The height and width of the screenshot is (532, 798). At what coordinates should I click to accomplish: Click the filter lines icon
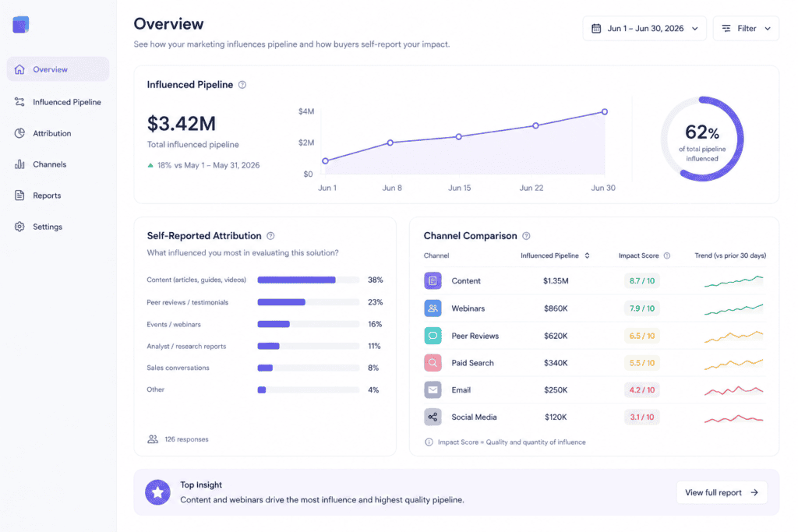726,29
